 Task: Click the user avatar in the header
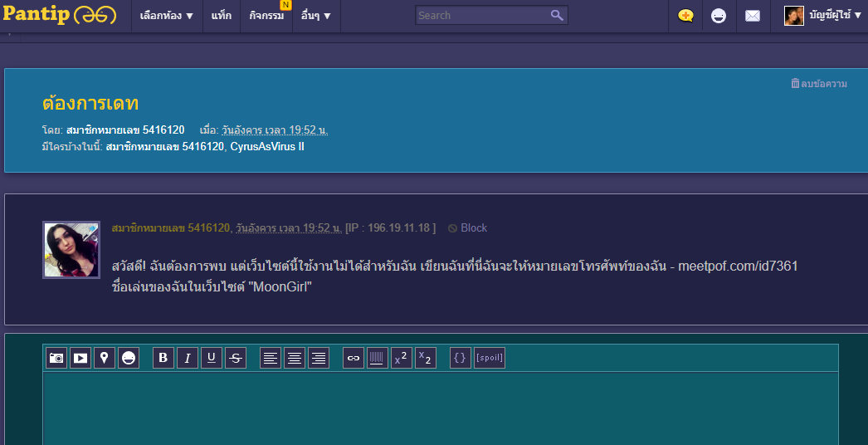pyautogui.click(x=794, y=16)
